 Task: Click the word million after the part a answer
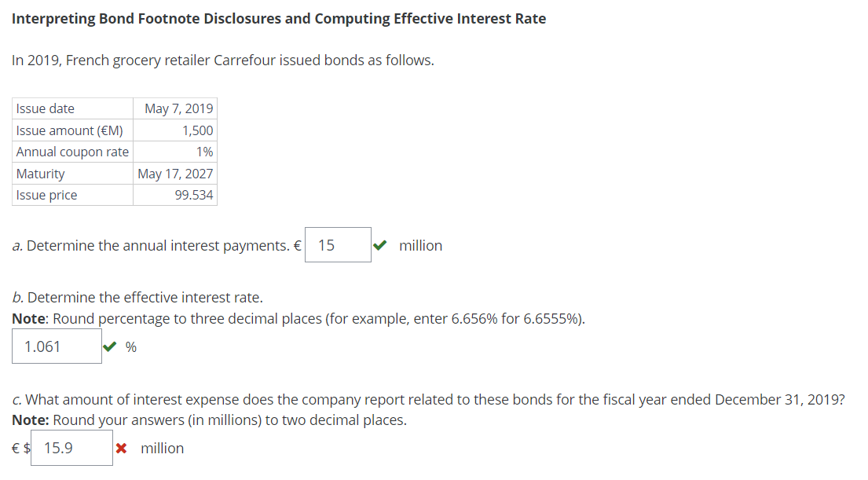point(421,245)
